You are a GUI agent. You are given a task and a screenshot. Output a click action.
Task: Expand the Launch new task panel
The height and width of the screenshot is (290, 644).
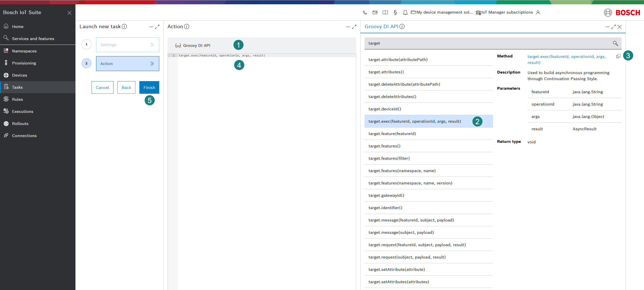(x=157, y=27)
